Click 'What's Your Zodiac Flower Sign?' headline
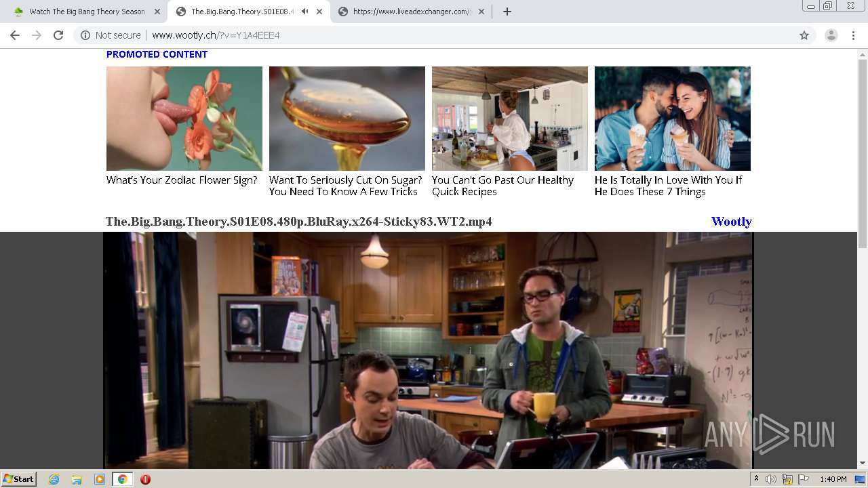 tap(182, 180)
